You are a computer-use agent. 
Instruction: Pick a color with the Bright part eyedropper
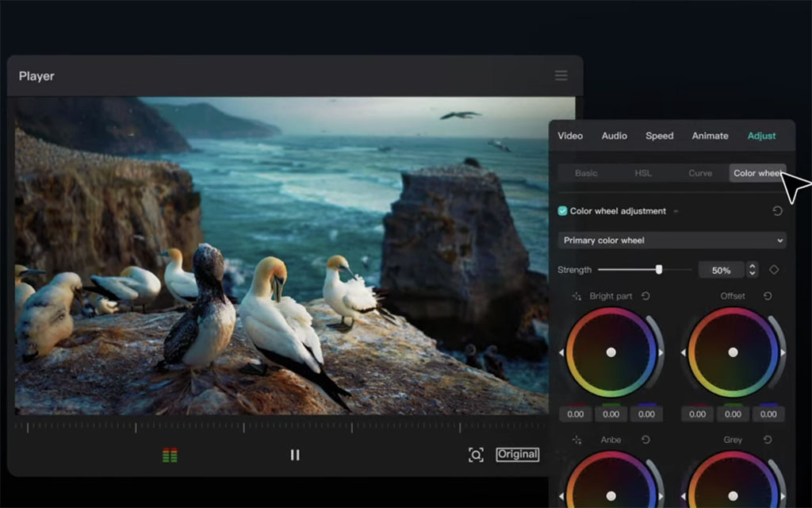tap(576, 296)
